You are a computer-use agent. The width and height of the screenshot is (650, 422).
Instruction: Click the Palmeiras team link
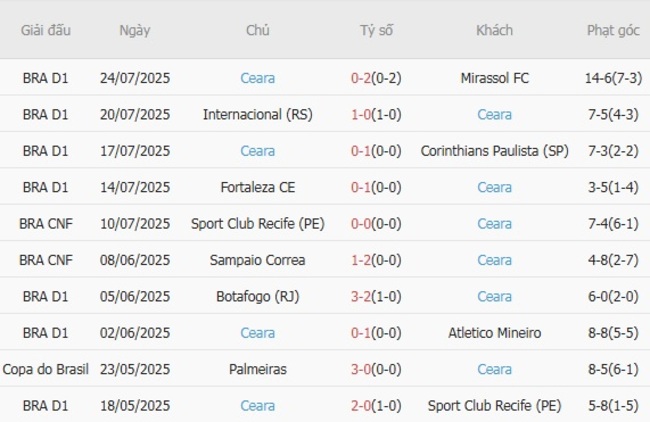pos(257,370)
